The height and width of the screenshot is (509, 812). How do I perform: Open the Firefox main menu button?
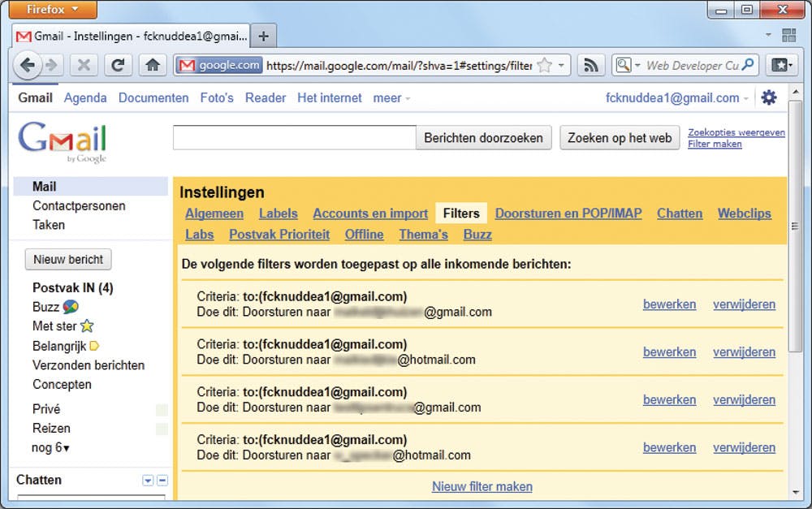pos(53,9)
